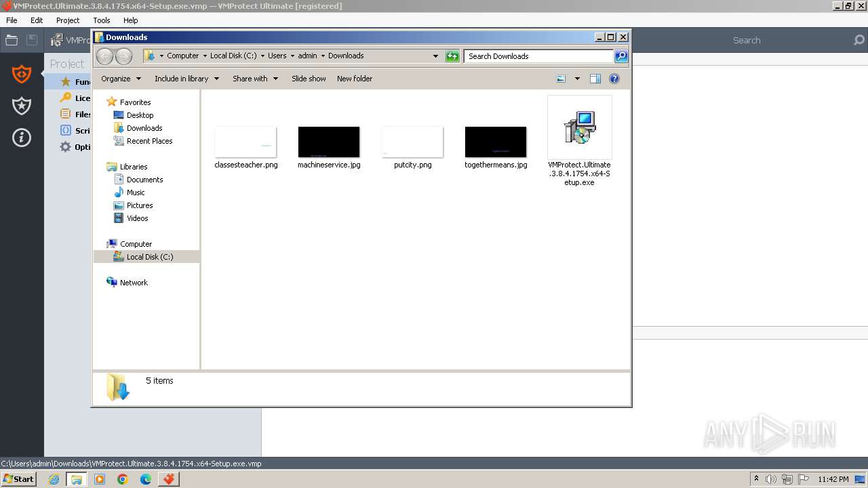Select the togethermeans.jpg thumbnail
868x488 pixels.
pyautogui.click(x=496, y=142)
